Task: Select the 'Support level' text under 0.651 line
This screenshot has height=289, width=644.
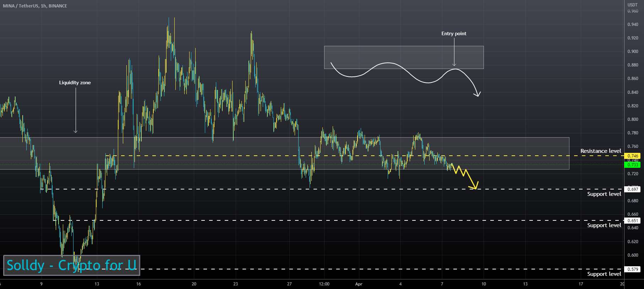Action: coord(604,225)
